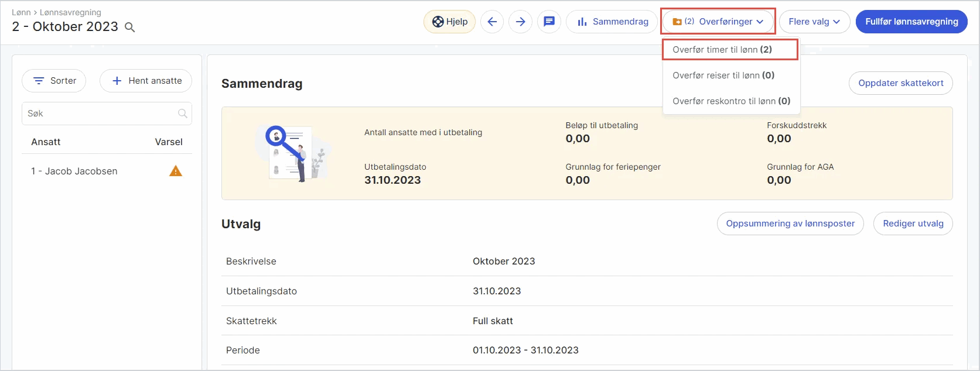Click the Periode row label
Image resolution: width=980 pixels, height=371 pixels.
point(243,350)
